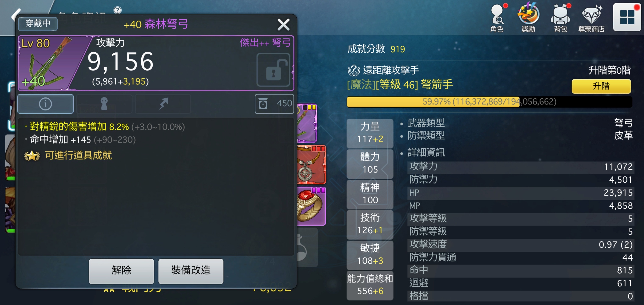Click the 裝備改造 equipment remodel button
Image resolution: width=644 pixels, height=305 pixels.
coord(191,271)
